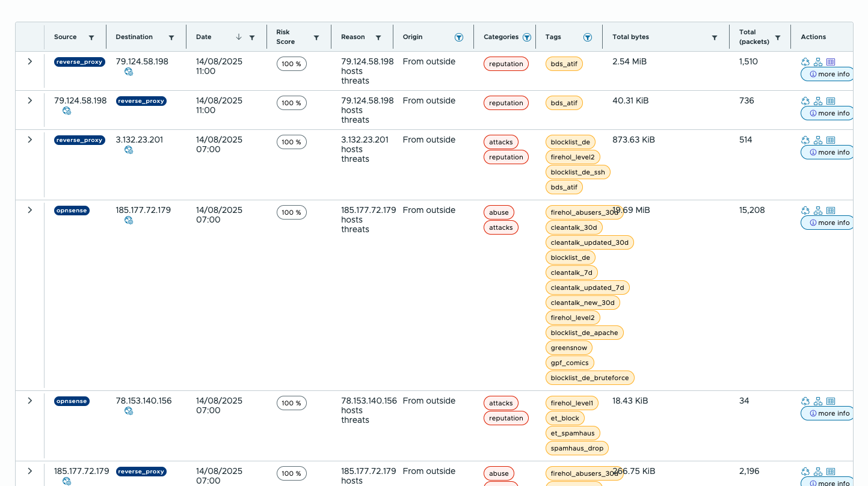
Task: Click the blocklist_de_ssh tag
Action: [x=577, y=172]
